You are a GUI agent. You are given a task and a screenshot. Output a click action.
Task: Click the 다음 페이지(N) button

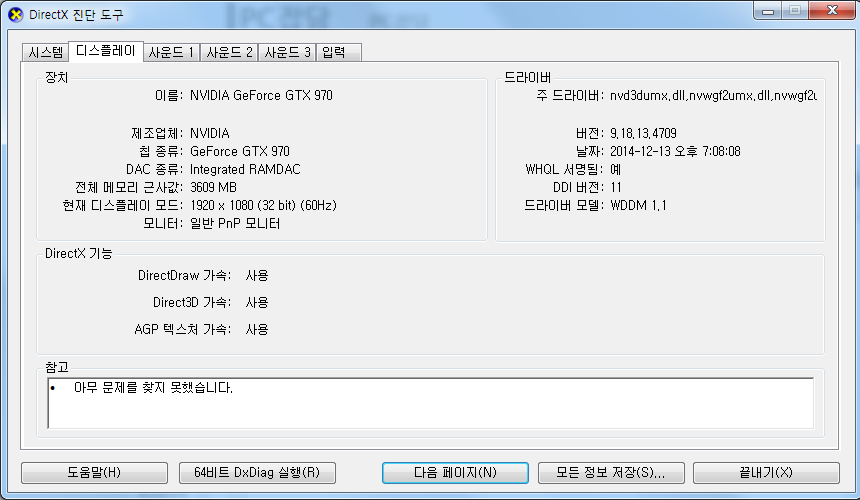(455, 472)
